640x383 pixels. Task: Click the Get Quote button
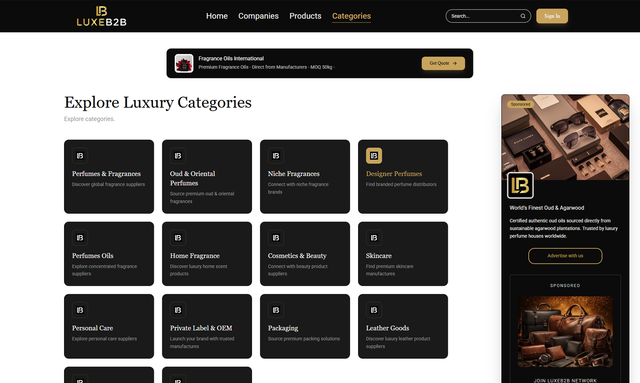coord(443,63)
